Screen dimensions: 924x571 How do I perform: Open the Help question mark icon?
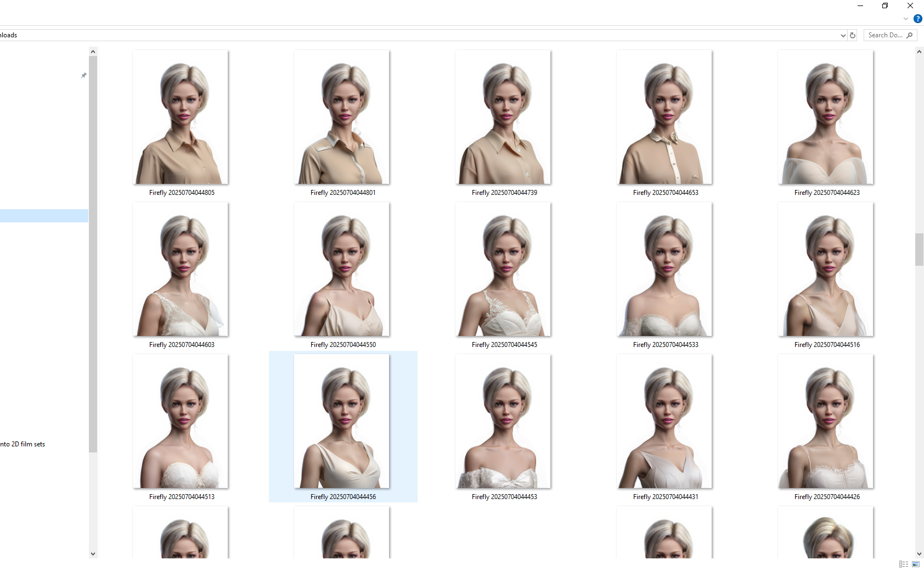coord(917,19)
